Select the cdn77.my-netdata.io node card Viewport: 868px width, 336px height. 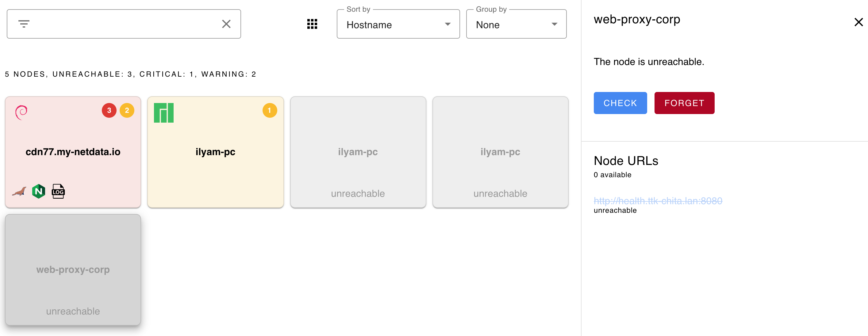(x=73, y=152)
